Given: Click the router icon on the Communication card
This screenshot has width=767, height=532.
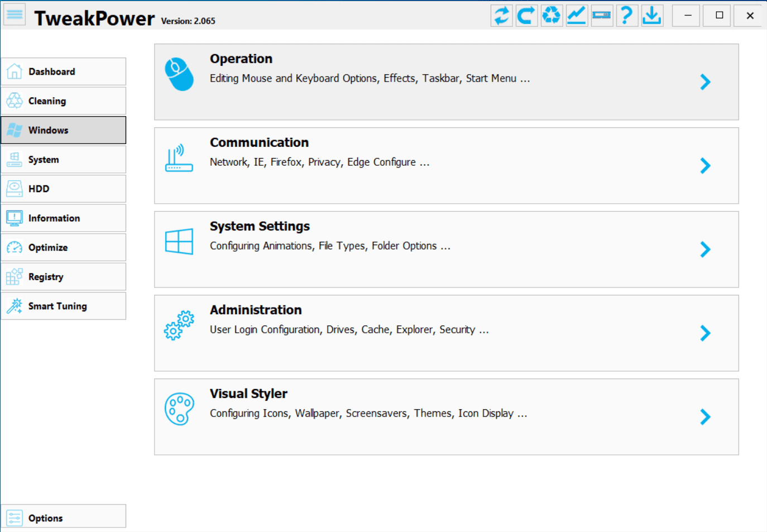Looking at the screenshot, I should (179, 158).
